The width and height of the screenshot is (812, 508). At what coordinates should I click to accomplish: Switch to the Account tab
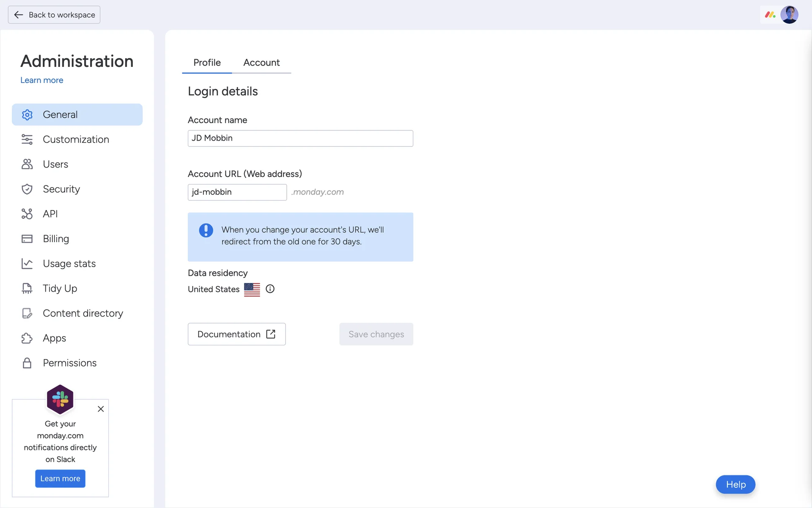261,63
